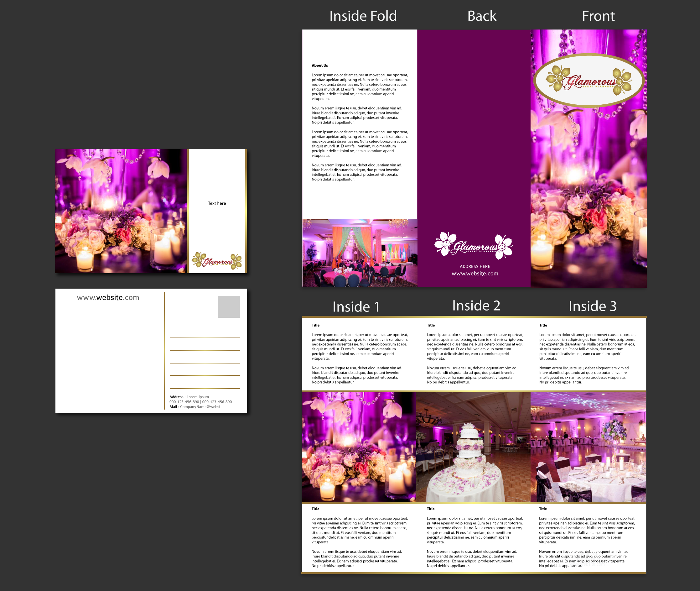Image resolution: width=700 pixels, height=591 pixels.
Task: Click the Glamorous logo on the postcard front
Action: [217, 261]
